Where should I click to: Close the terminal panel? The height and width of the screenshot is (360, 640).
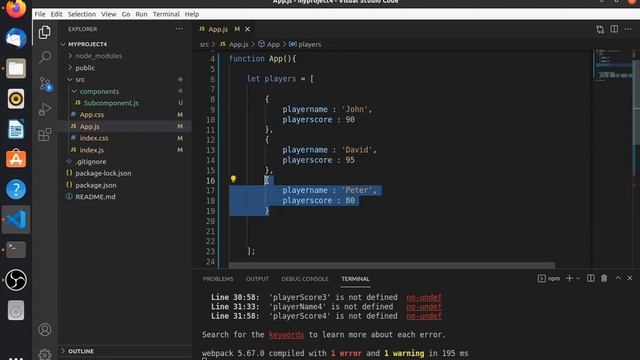coord(630,278)
